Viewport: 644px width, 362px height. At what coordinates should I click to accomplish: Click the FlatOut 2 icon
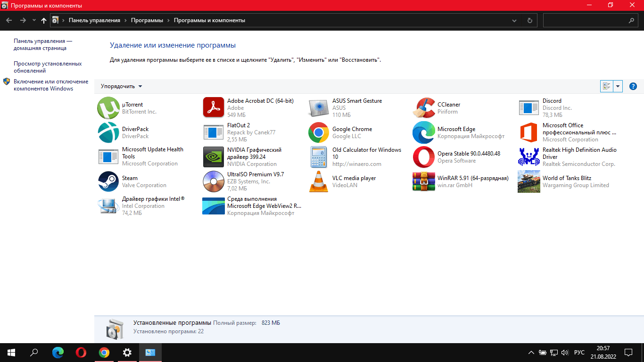tap(214, 132)
